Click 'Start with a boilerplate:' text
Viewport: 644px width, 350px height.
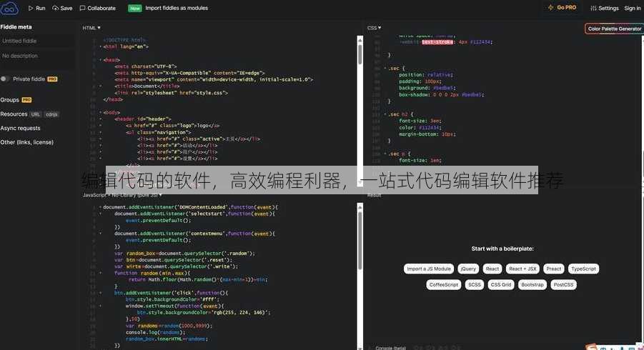(x=502, y=249)
